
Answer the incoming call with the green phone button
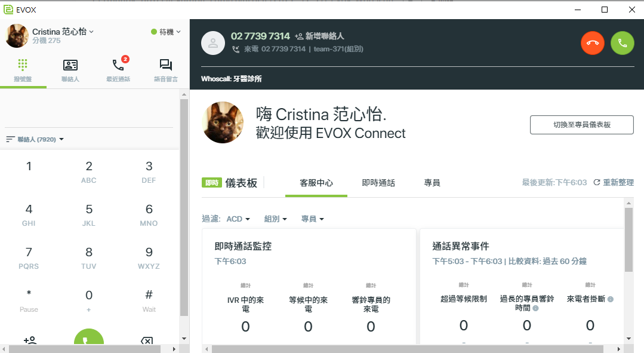point(623,43)
